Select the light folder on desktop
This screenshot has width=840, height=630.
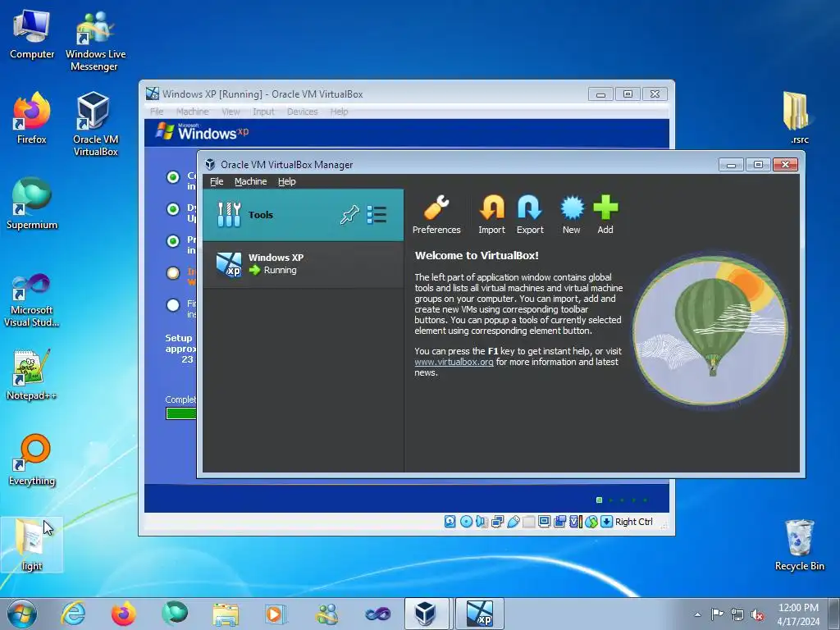coord(32,545)
